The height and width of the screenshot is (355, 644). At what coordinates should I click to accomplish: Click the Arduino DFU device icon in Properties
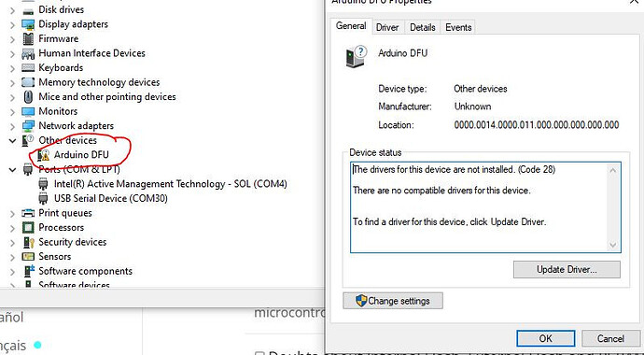click(356, 56)
